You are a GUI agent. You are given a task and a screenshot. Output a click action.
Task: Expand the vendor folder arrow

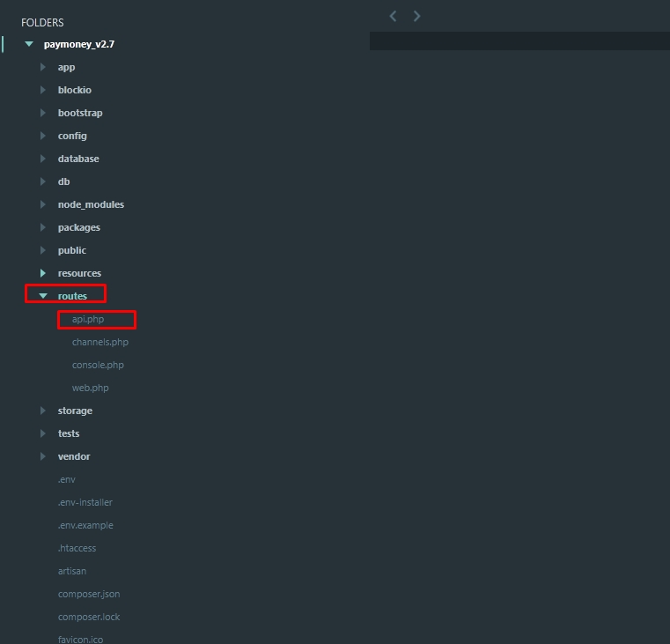[x=42, y=456]
